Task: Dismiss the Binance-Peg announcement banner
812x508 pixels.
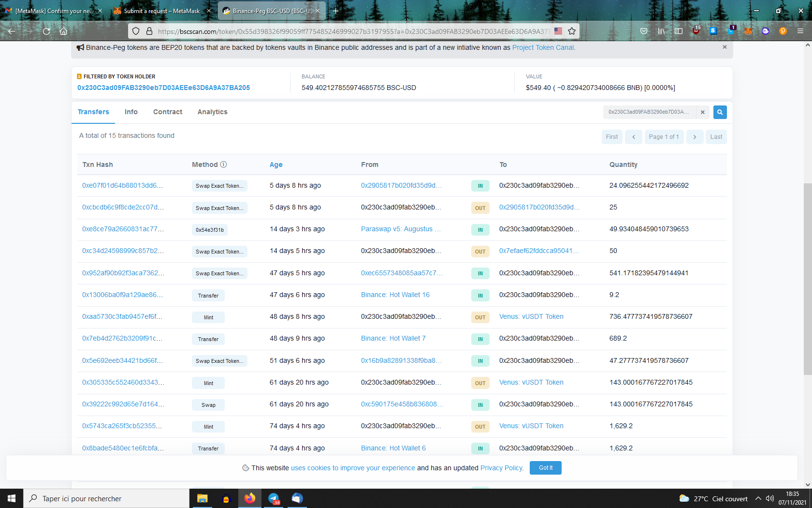Action: coord(725,47)
